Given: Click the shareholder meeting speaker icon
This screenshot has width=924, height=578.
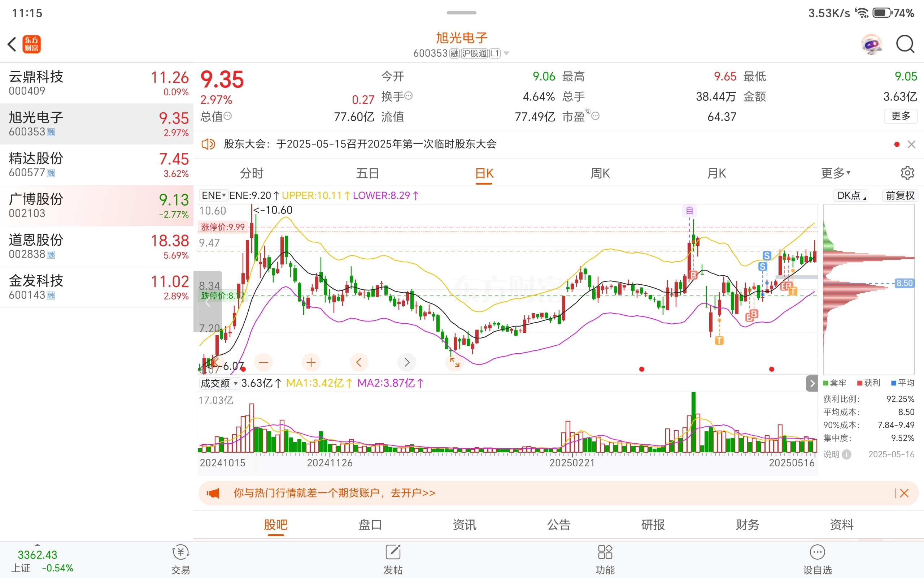Looking at the screenshot, I should click(209, 144).
